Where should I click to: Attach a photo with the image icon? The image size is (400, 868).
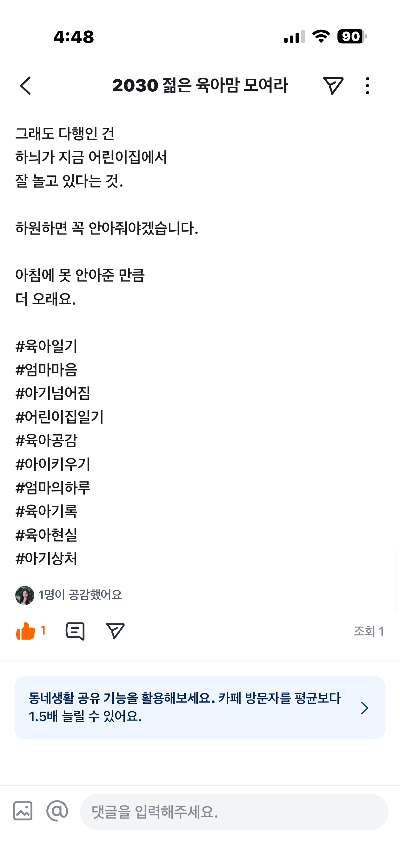point(23,811)
